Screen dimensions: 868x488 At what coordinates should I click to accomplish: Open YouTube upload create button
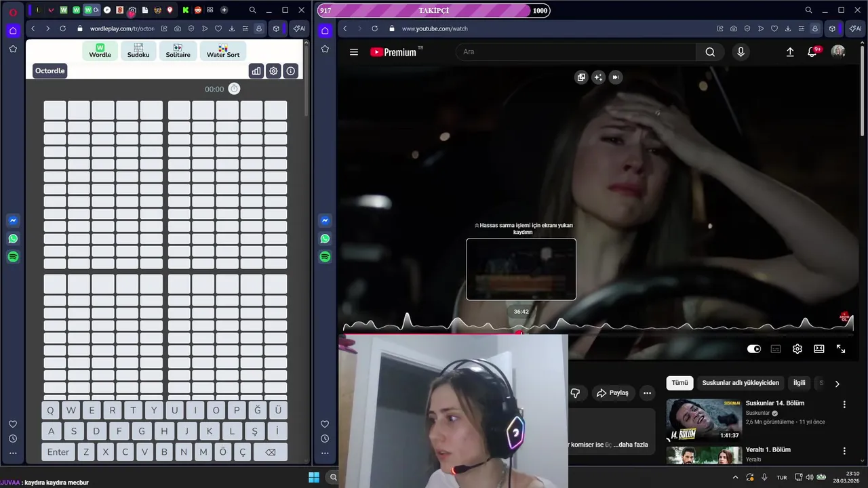[x=790, y=52]
